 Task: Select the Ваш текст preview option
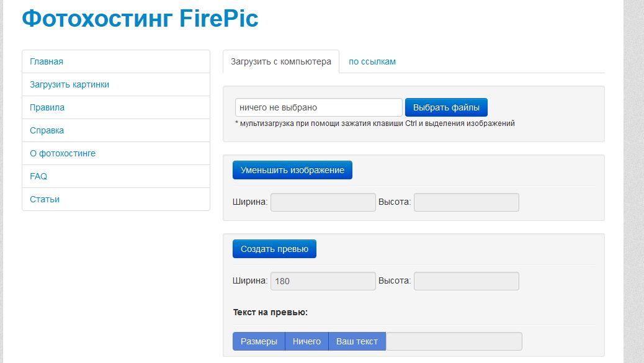[357, 341]
